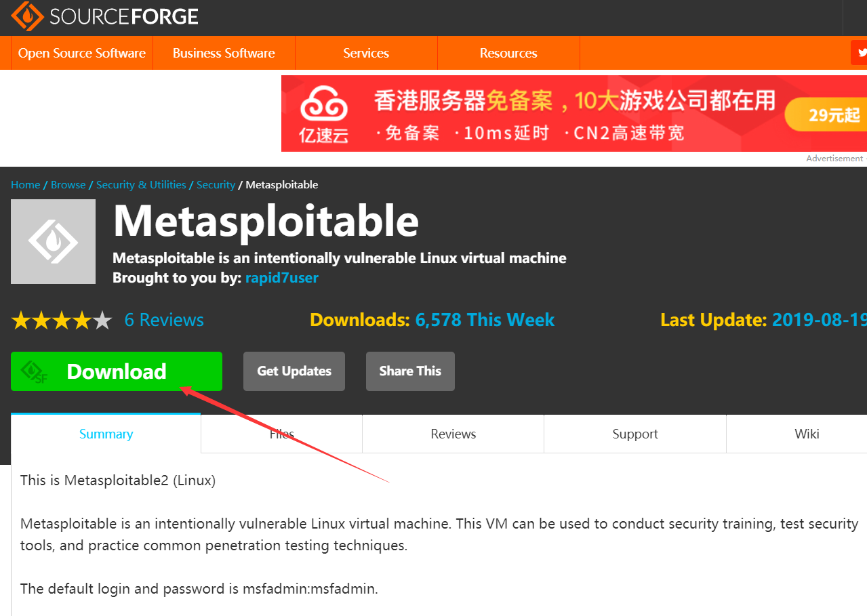Switch to the Files tab
Viewport: 867px width, 616px height.
point(281,434)
